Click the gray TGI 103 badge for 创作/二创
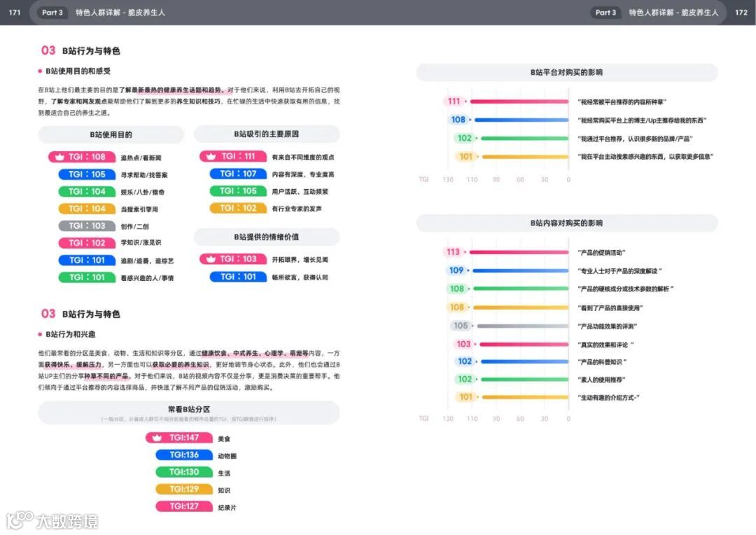Image resolution: width=756 pixels, height=535 pixels. tap(87, 225)
